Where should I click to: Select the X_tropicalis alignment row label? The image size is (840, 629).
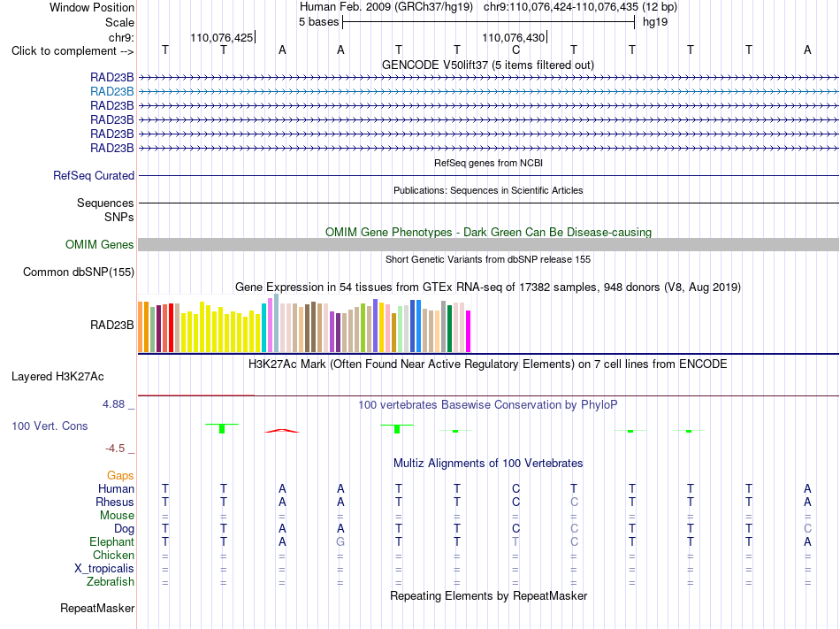[x=104, y=569]
